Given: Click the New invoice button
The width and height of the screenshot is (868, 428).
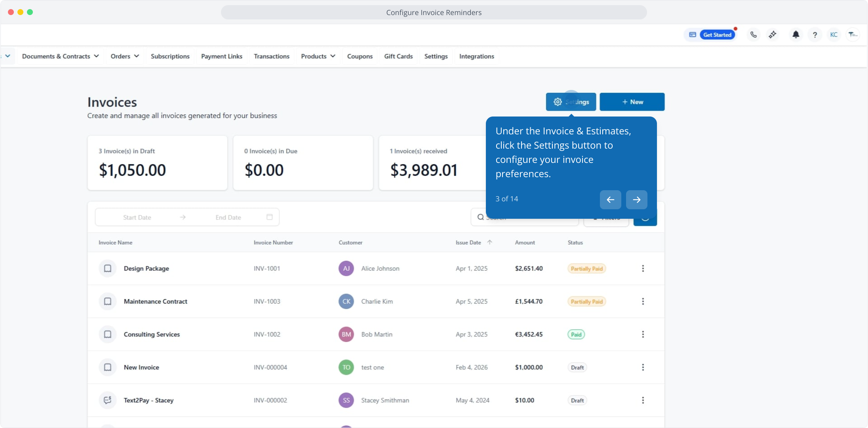Looking at the screenshot, I should (x=632, y=102).
